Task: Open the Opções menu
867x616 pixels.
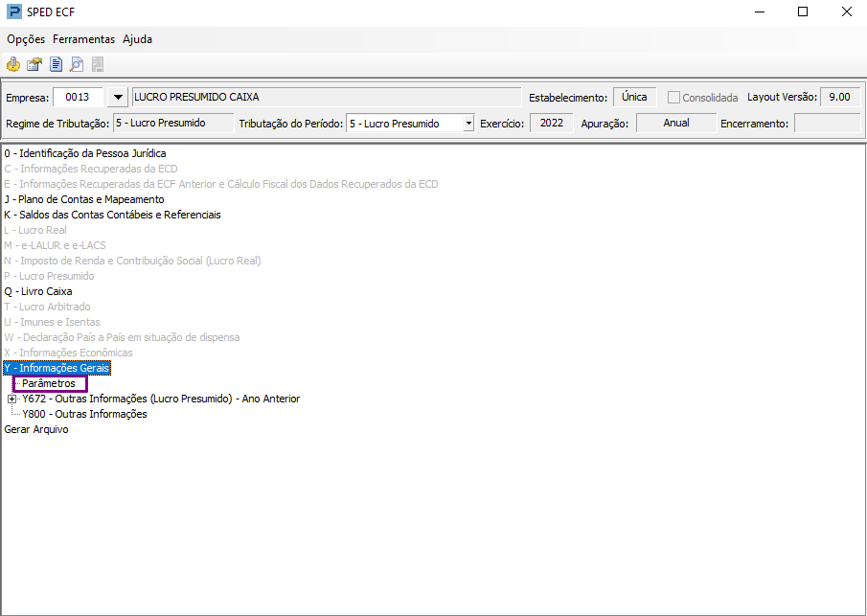Action: [26, 39]
